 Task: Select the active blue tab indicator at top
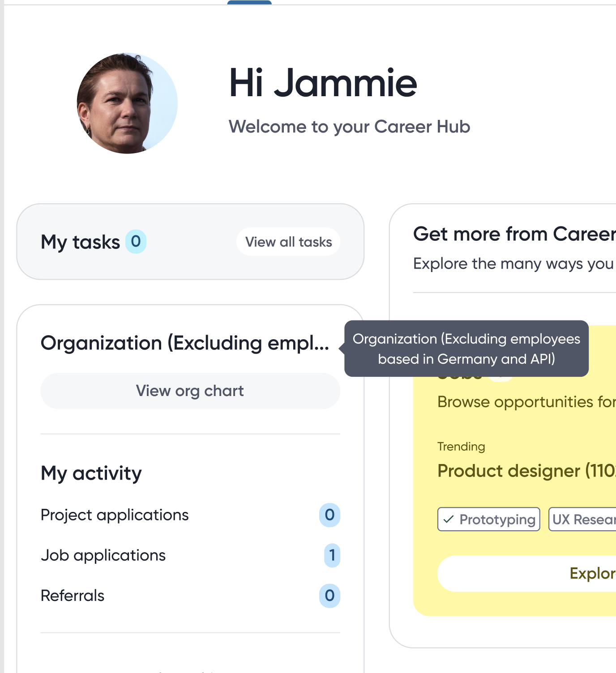point(249,2)
